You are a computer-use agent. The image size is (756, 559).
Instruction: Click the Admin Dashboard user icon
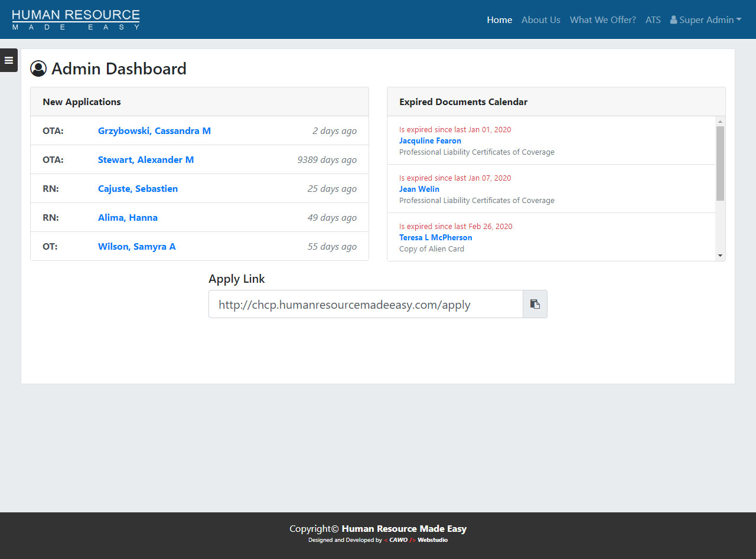[x=38, y=69]
